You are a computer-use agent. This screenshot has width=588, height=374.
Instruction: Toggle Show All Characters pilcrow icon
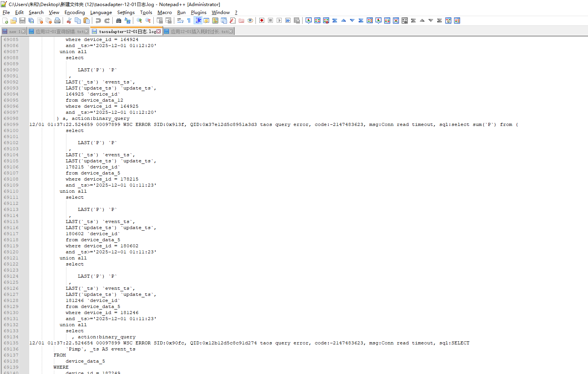point(189,20)
